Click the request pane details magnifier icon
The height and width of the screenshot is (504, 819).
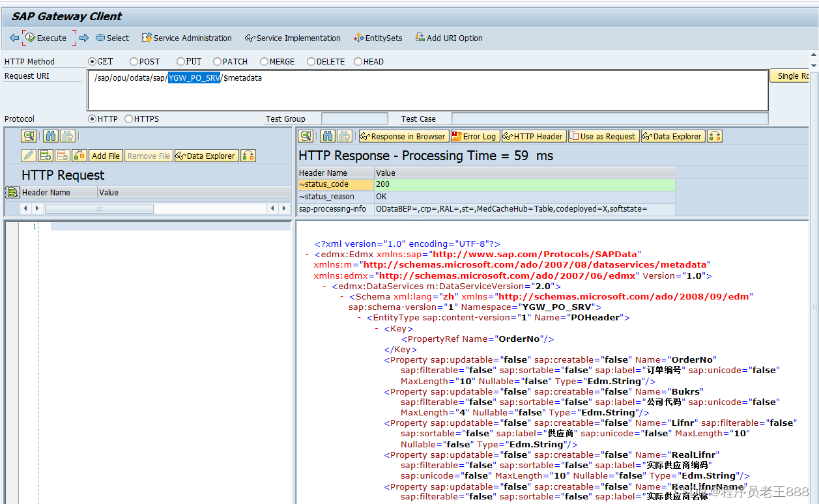click(29, 136)
